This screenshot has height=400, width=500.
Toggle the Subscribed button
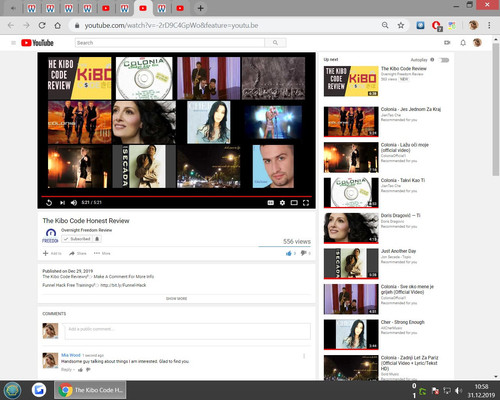click(77, 239)
